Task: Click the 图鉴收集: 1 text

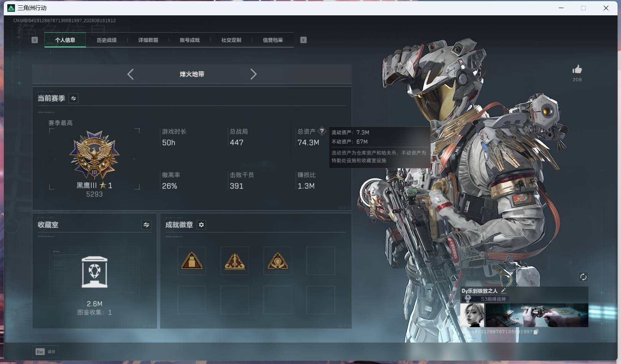Action: coord(94,313)
